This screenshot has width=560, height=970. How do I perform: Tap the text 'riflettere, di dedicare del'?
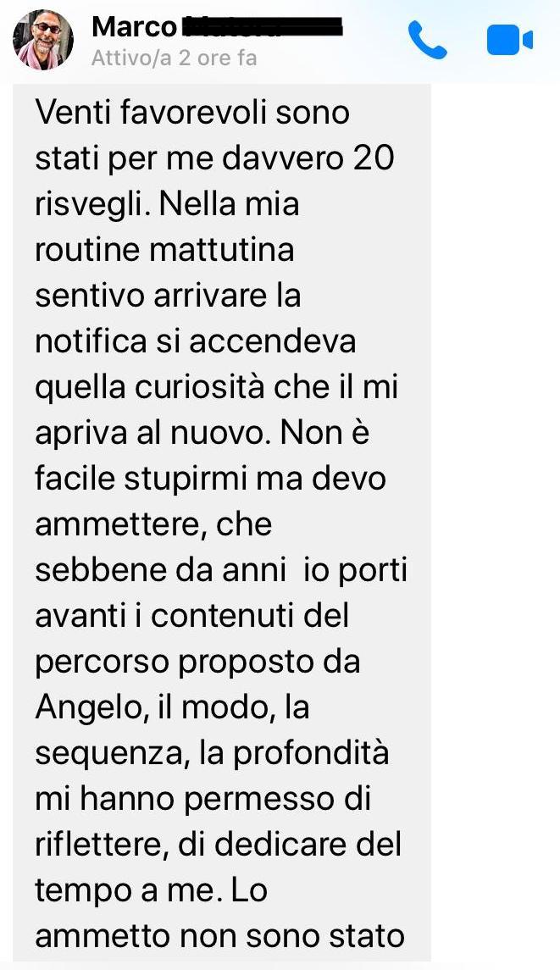219,845
